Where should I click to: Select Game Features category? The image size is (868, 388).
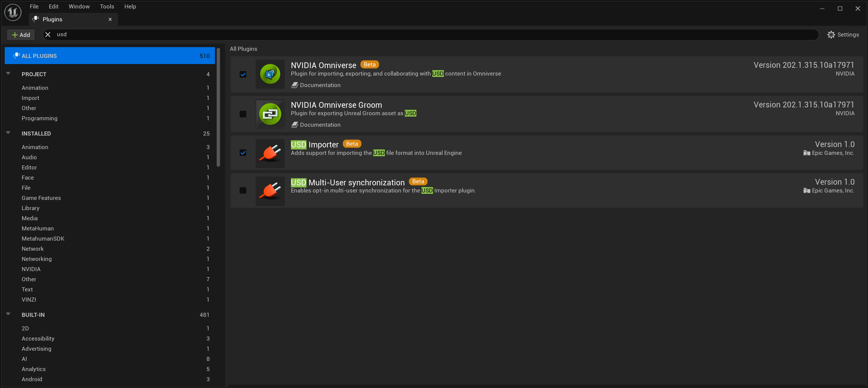110,198
